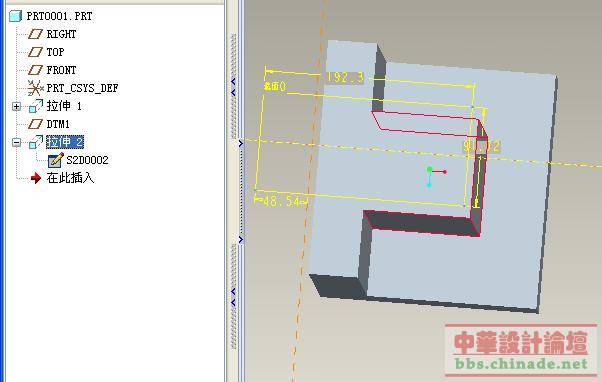602x382 pixels.
Task: Click the 192.3 dimension value
Action: coord(345,77)
